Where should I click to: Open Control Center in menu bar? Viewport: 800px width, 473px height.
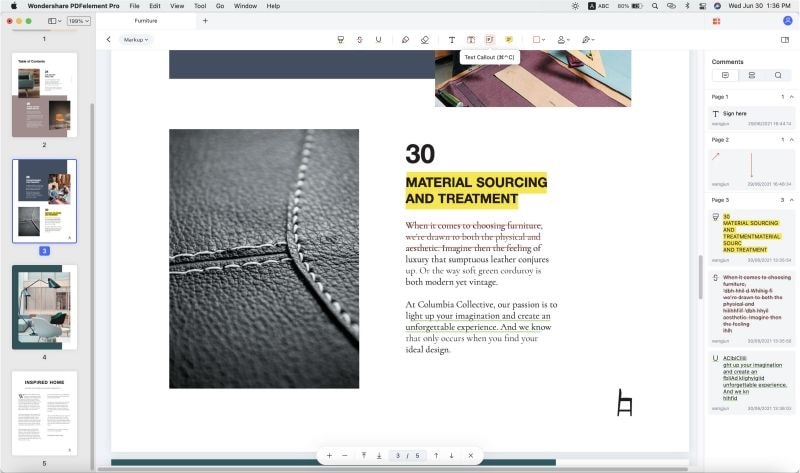click(x=703, y=6)
